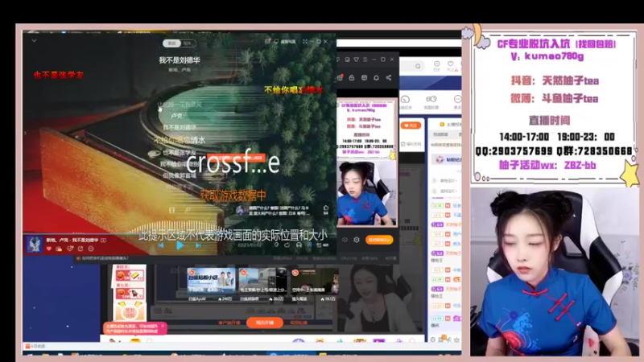Toggle desktop lyrics in the player's top bar
644x362 pixels.
point(286,42)
